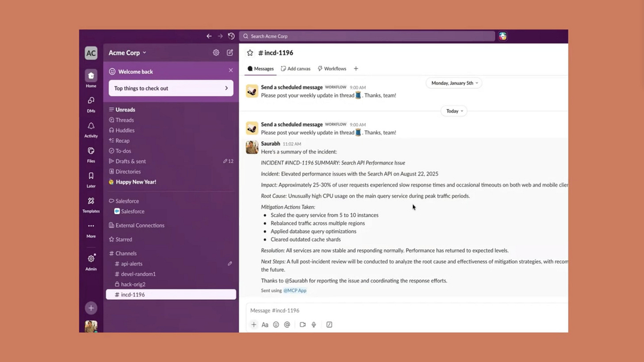This screenshot has height=362, width=644.
Task: Open the @MCP App link in Saurabh's message
Action: tap(295, 290)
